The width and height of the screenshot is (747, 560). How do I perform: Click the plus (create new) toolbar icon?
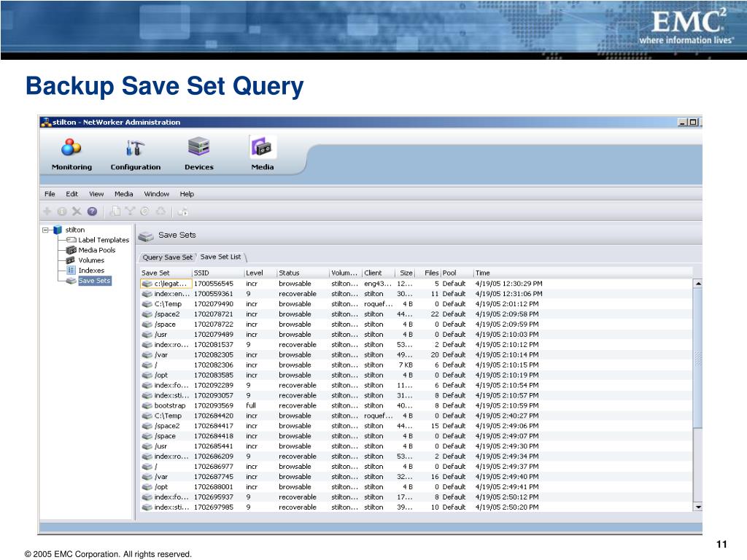pyautogui.click(x=47, y=211)
